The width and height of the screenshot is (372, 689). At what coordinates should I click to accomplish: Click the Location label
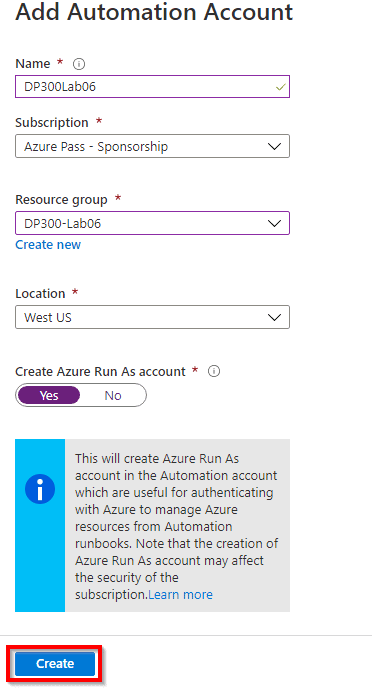click(40, 294)
